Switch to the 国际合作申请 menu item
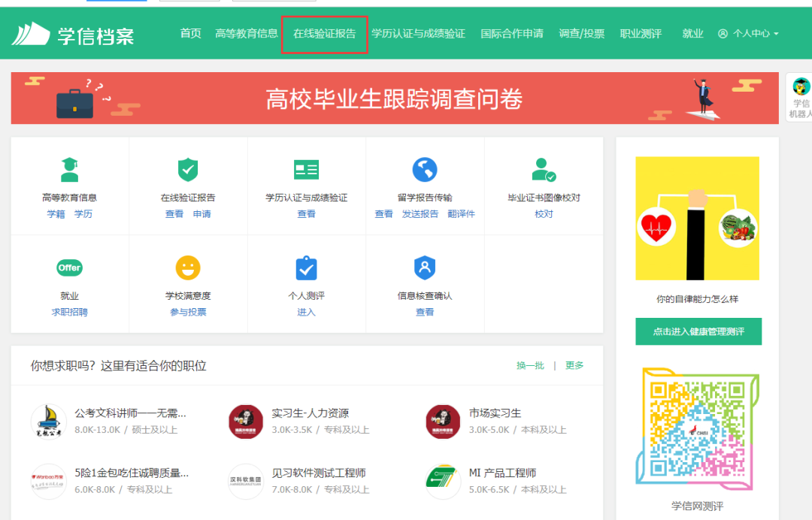This screenshot has height=520, width=812. coord(512,33)
